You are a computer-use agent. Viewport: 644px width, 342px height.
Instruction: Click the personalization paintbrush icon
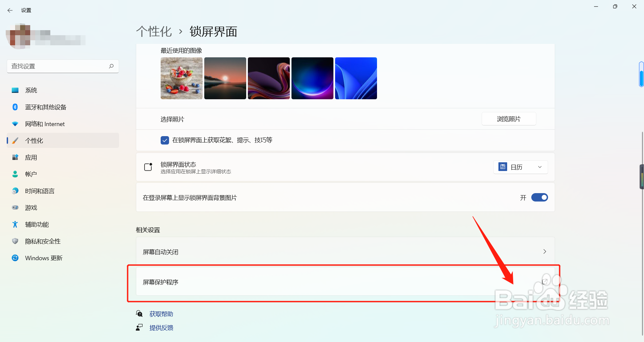[x=15, y=140]
